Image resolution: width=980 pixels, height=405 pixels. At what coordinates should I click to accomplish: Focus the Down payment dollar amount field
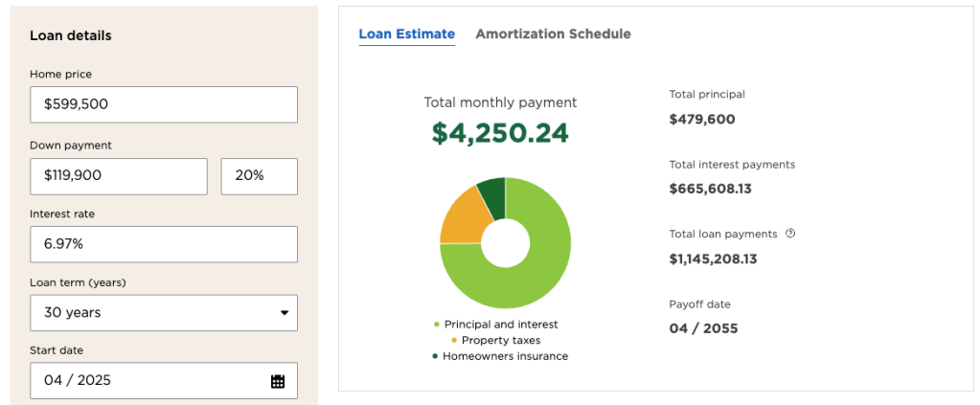[119, 176]
